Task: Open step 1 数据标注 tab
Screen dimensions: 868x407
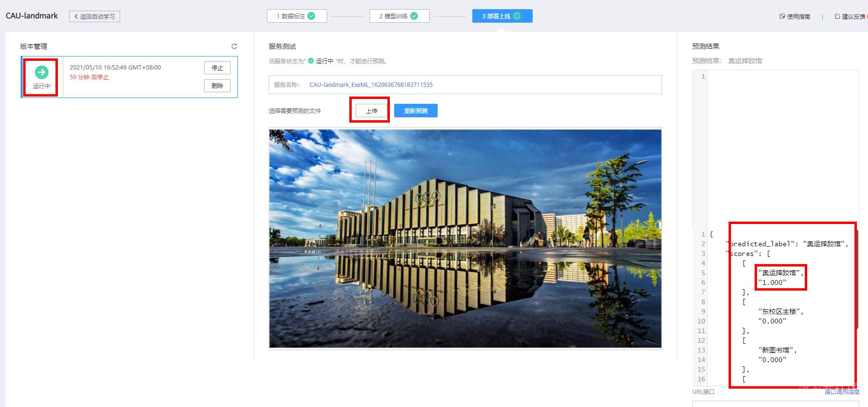Action: (297, 16)
